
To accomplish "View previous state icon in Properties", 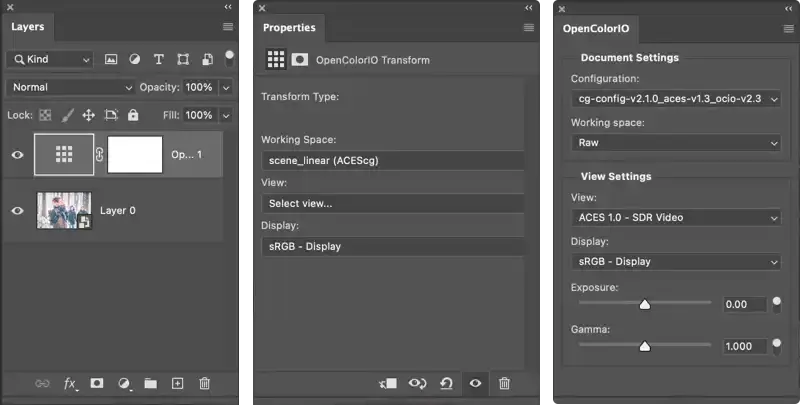I will 417,383.
